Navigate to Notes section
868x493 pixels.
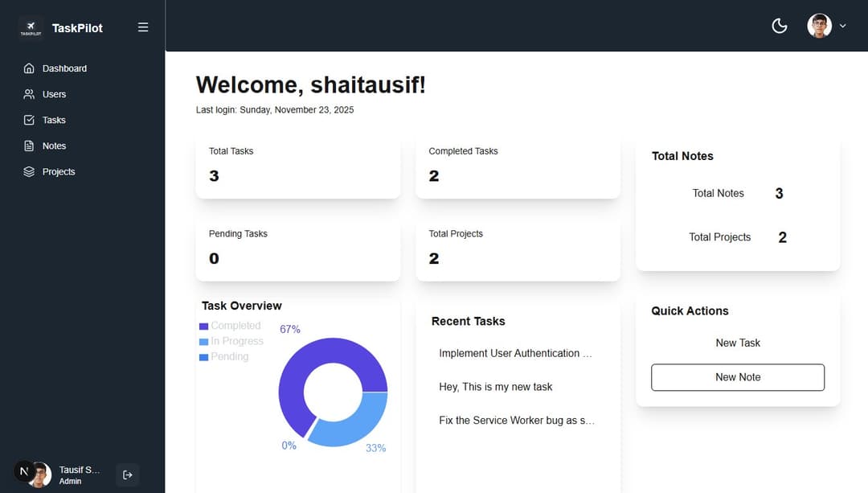tap(55, 146)
